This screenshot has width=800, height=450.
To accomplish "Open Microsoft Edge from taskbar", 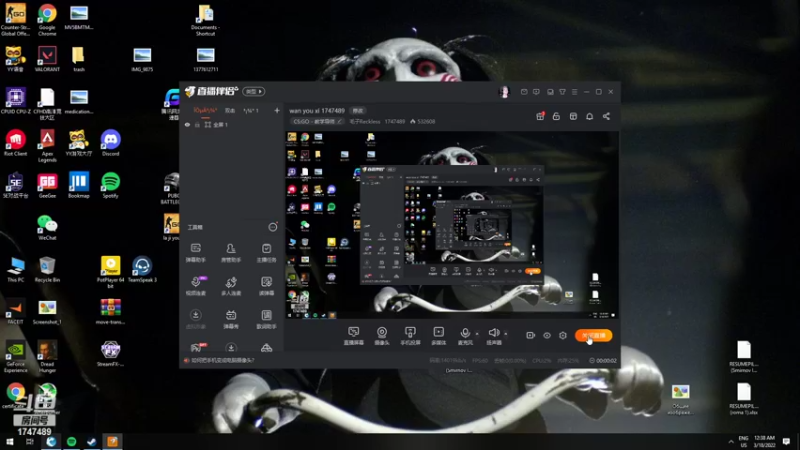I will click(51, 442).
